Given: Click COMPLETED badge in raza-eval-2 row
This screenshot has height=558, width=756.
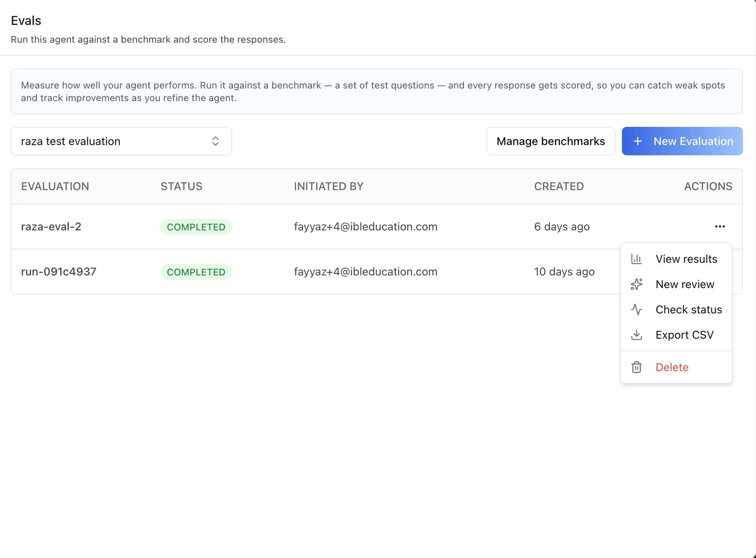Looking at the screenshot, I should point(196,227).
